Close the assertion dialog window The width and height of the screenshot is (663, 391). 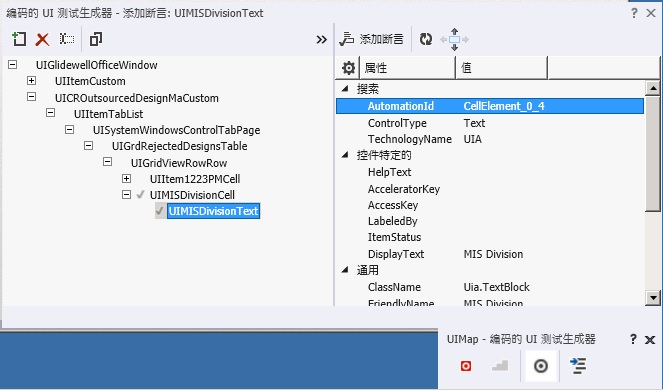coord(651,13)
